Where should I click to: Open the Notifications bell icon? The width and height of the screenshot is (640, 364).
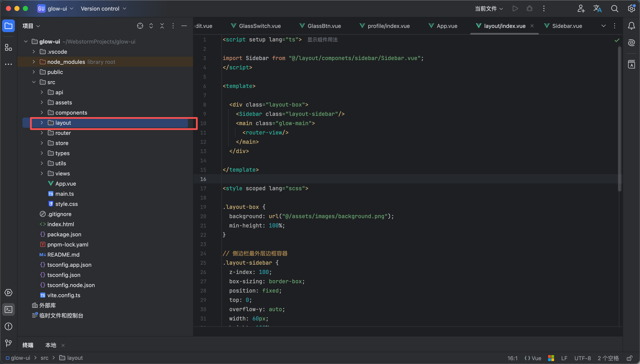pyautogui.click(x=631, y=26)
